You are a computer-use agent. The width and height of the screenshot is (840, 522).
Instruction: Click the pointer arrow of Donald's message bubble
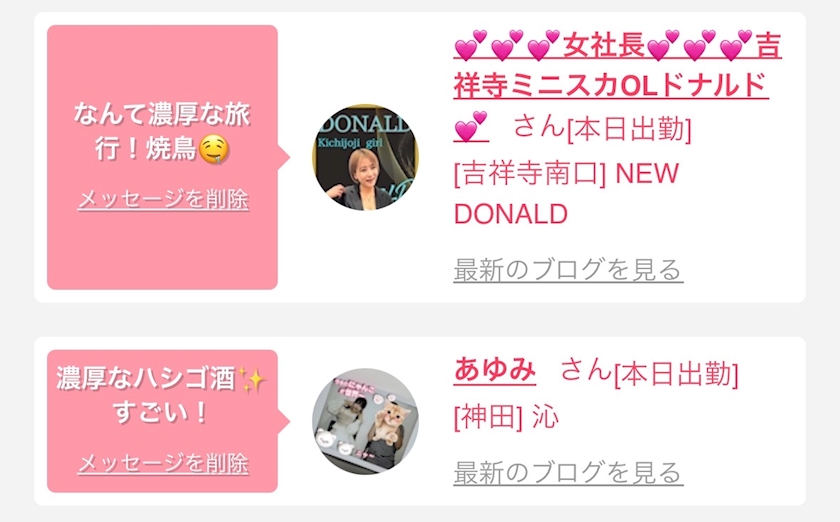point(284,158)
